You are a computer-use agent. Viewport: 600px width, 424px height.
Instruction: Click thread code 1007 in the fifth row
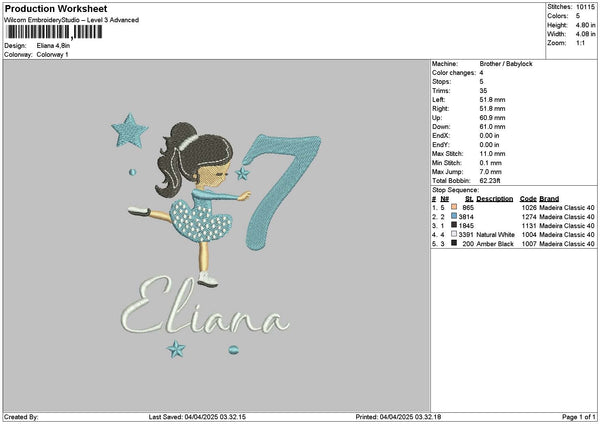point(529,243)
